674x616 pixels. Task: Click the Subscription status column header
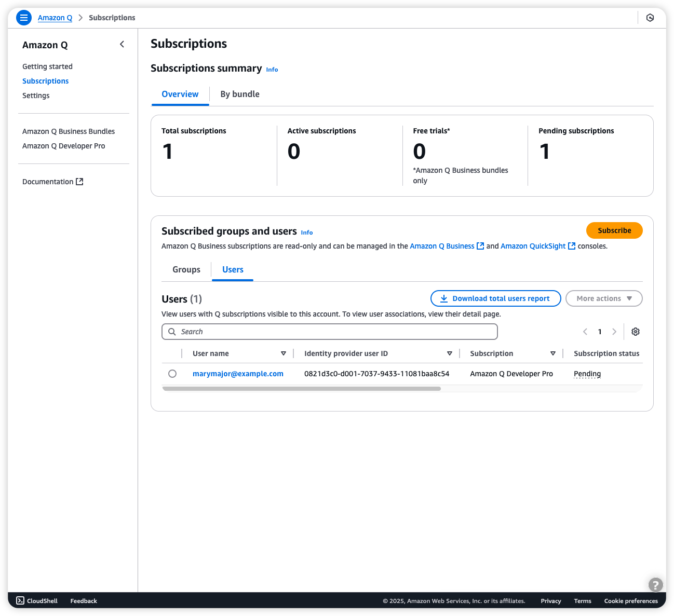[x=606, y=353]
